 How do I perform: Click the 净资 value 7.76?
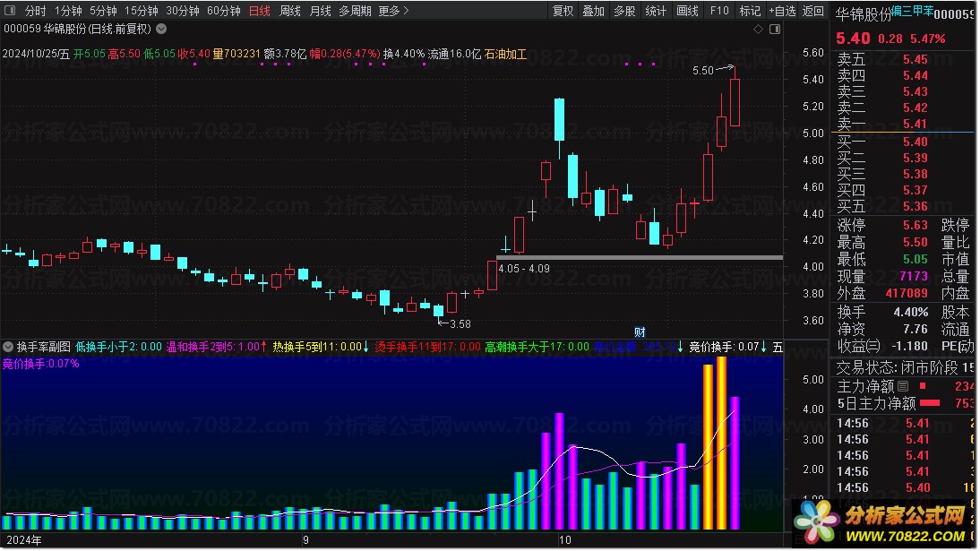pos(916,329)
